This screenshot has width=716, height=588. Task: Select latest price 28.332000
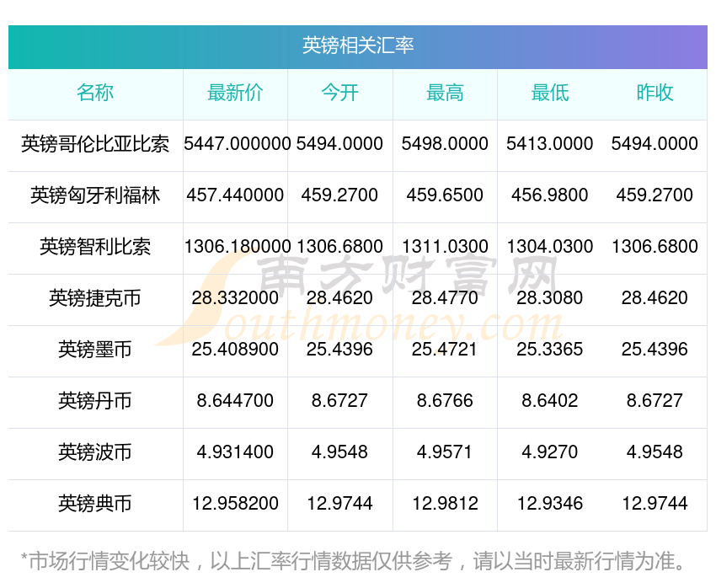pyautogui.click(x=235, y=298)
